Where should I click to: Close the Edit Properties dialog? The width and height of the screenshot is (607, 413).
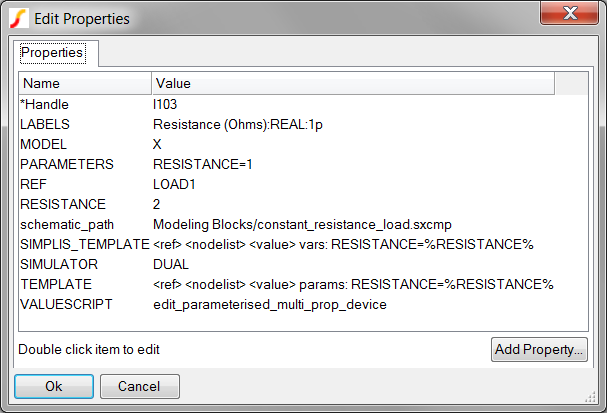tap(569, 14)
